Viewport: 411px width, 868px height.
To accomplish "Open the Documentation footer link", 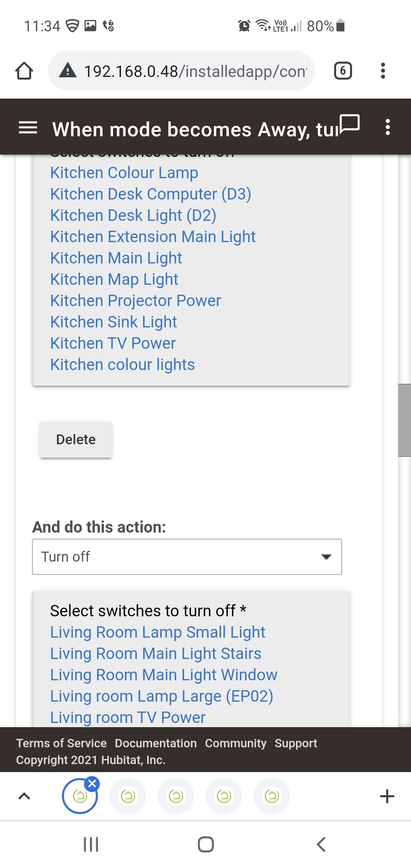I will pos(156,743).
